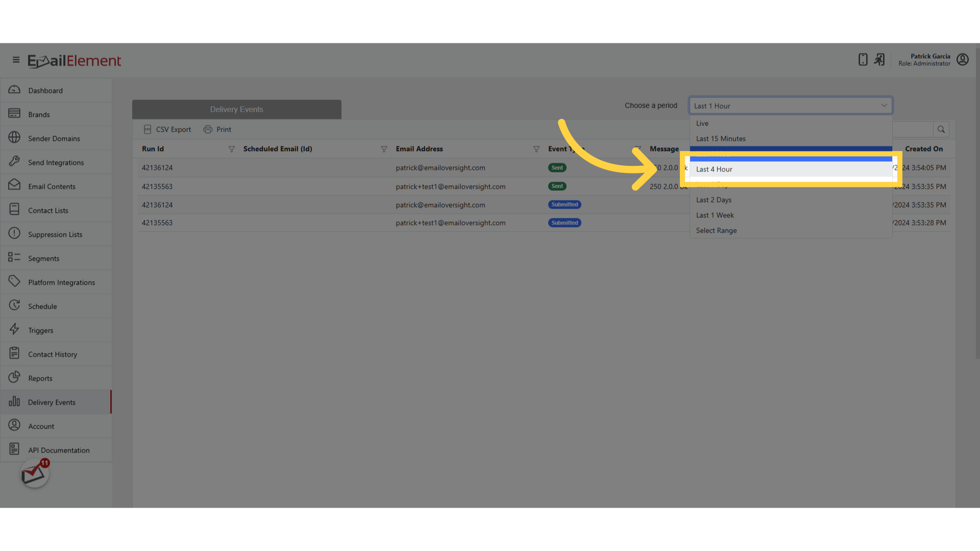Click the Sender Domains globe icon
This screenshot has width=980, height=551.
click(x=14, y=138)
